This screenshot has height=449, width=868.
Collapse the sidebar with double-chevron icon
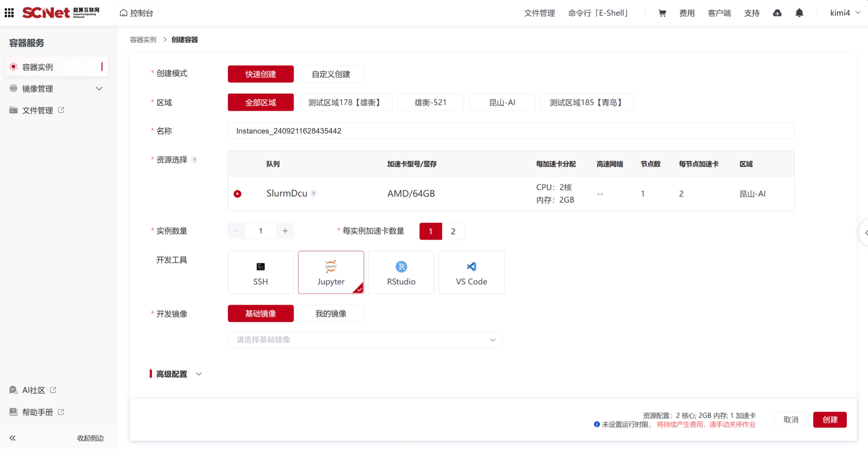point(12,438)
